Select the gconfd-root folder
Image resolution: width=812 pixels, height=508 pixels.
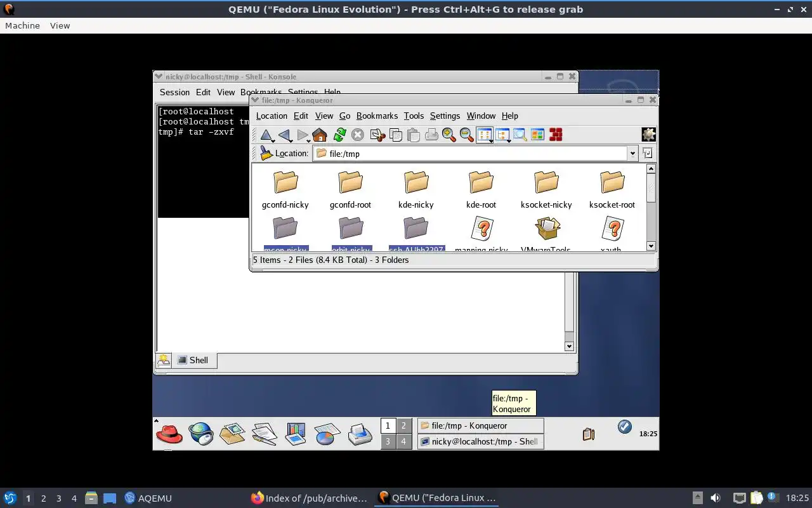pos(350,190)
